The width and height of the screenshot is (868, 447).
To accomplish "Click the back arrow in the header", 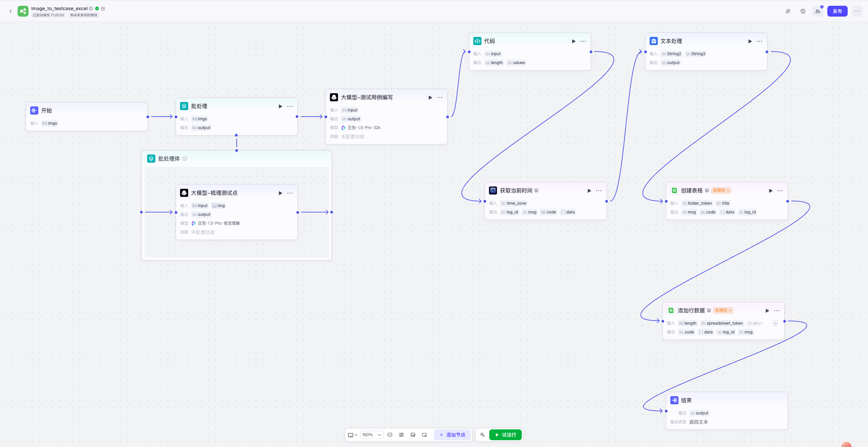I will pyautogui.click(x=11, y=11).
